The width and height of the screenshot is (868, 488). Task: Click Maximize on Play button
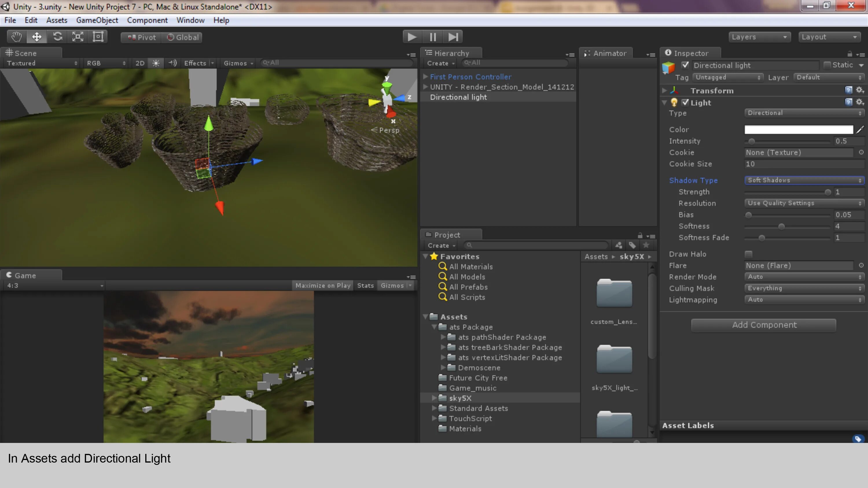(x=323, y=286)
